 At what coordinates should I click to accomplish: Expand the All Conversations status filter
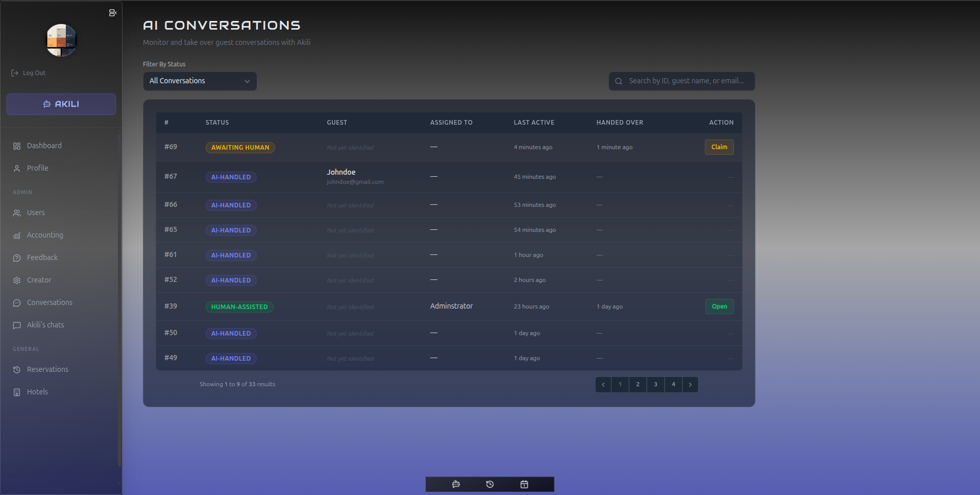(200, 81)
